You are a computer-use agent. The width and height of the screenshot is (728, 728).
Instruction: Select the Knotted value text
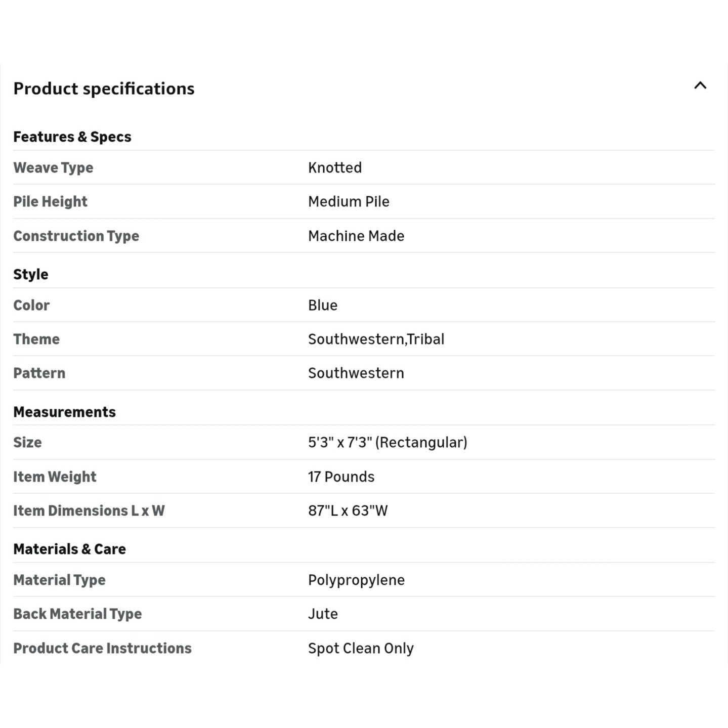click(x=335, y=167)
